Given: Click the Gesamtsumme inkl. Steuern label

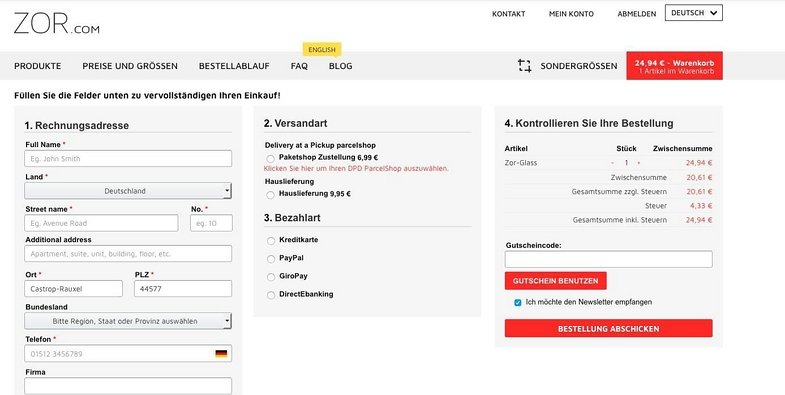Looking at the screenshot, I should [620, 220].
